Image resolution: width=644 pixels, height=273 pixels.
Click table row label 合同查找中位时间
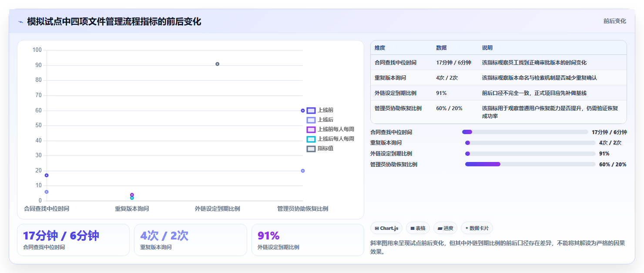396,63
